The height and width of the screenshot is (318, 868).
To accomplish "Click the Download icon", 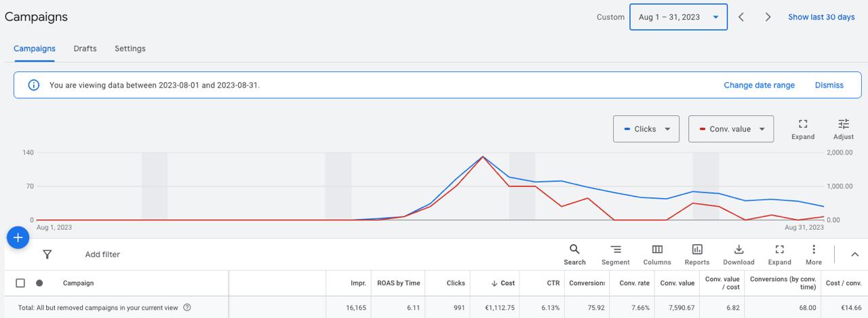I will [x=738, y=250].
